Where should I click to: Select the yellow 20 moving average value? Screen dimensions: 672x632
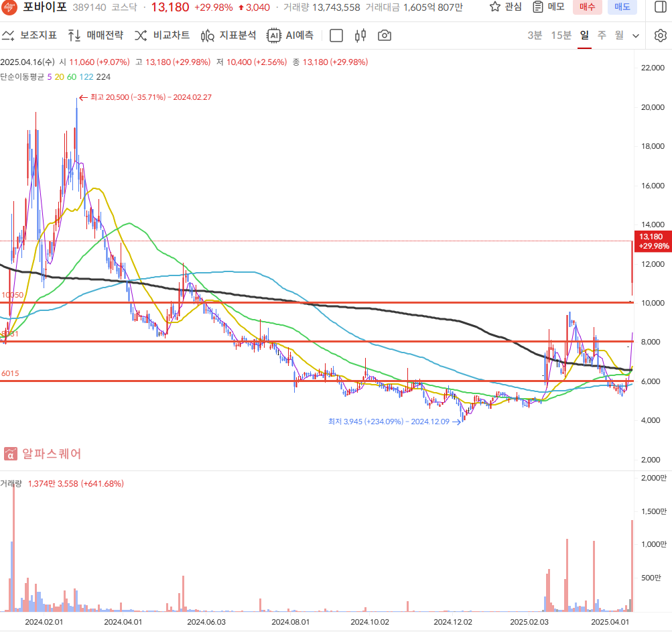pos(59,77)
